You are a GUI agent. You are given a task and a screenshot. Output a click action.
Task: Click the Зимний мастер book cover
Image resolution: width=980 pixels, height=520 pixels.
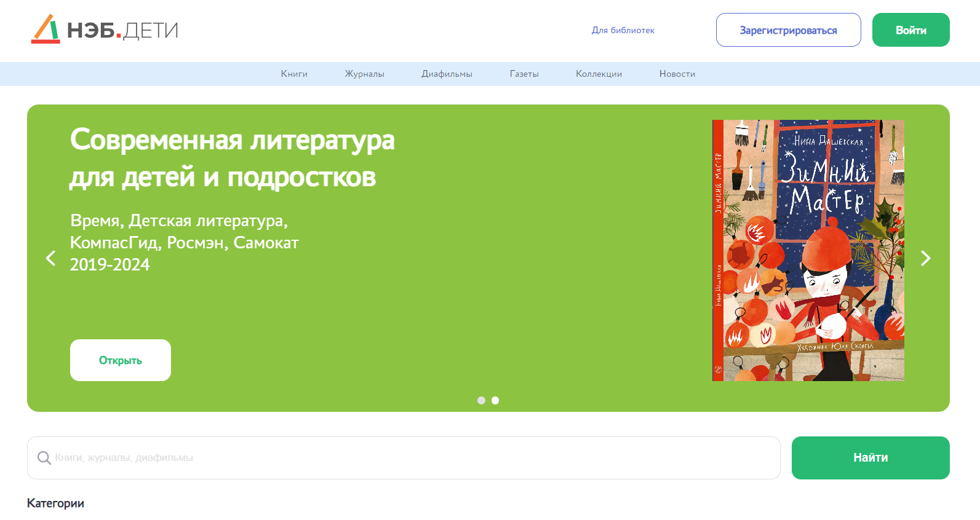click(x=808, y=250)
